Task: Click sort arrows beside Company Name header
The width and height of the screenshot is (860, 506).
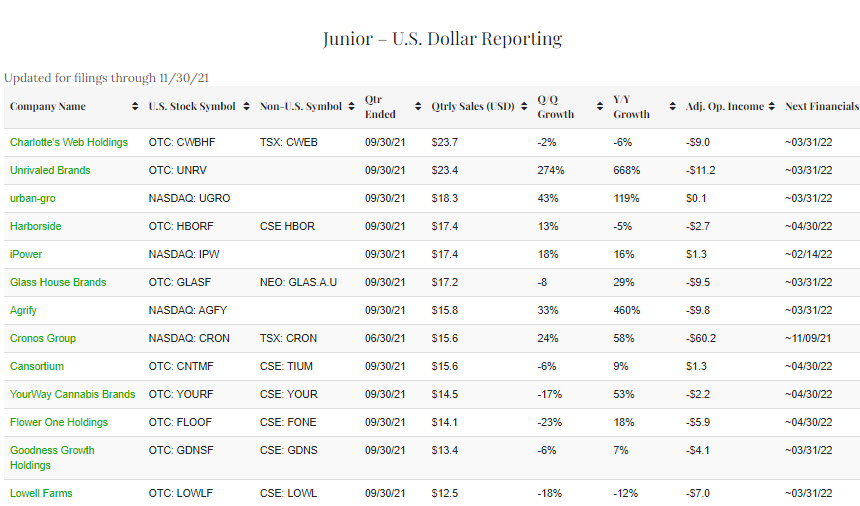Action: coord(135,107)
